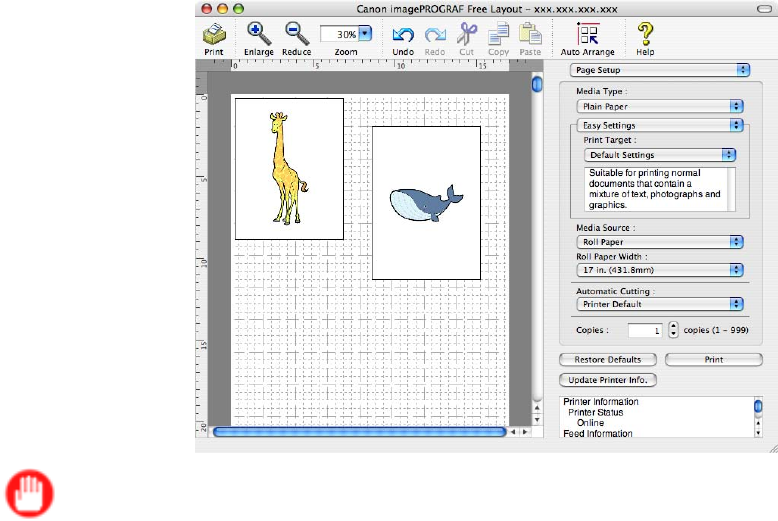778x521 pixels.
Task: Click the Printer Information scrollbar thumb
Action: click(x=758, y=406)
